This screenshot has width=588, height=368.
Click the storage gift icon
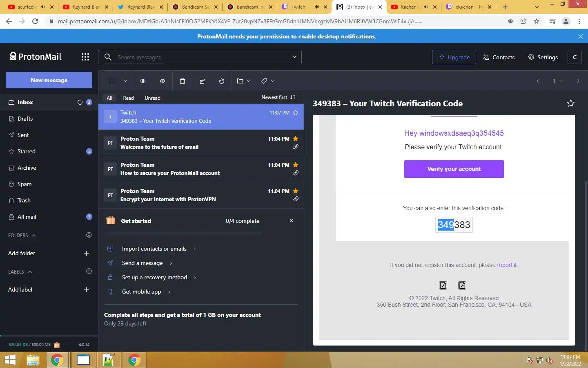click(x=57, y=345)
